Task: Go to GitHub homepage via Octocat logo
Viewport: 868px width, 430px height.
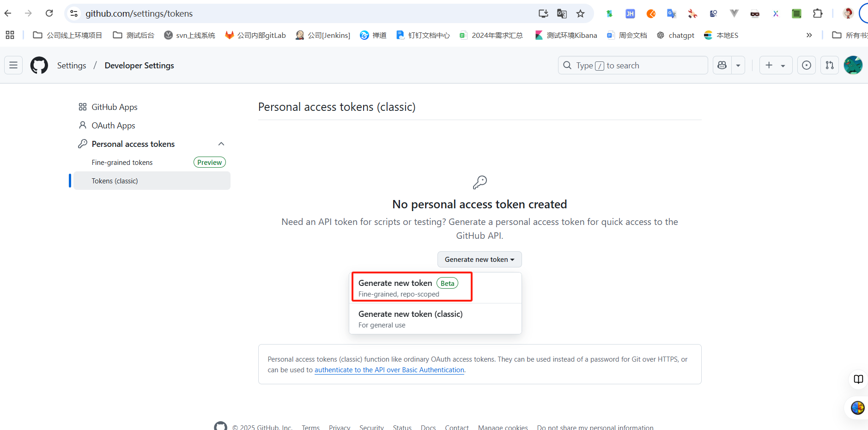Action: [x=39, y=65]
